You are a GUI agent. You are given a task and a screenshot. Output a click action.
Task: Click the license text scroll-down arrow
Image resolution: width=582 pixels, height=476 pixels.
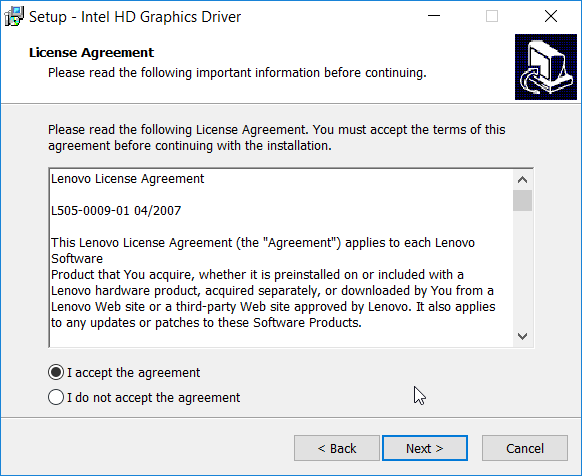pos(522,336)
